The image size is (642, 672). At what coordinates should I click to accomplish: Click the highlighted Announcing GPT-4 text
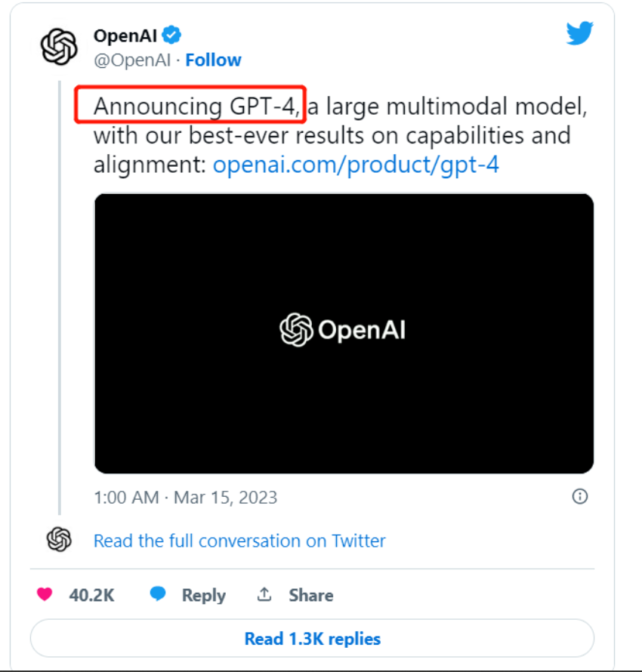click(189, 106)
